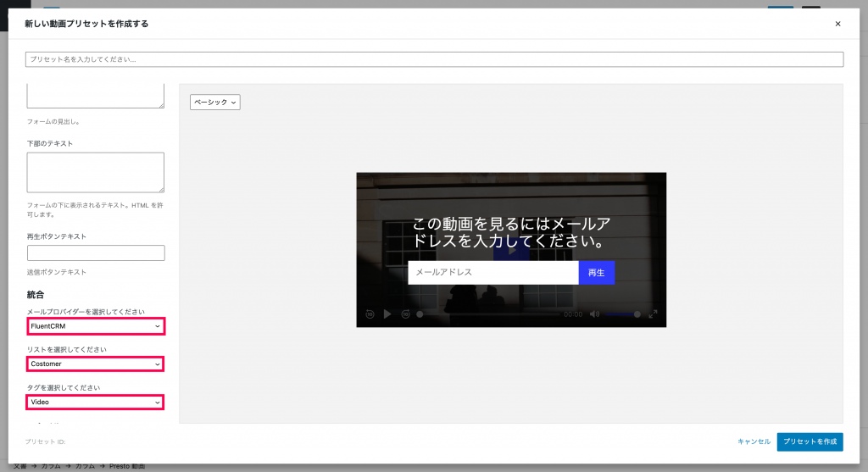
Task: Click the 再生ボタンテキスト input field
Action: (96, 253)
